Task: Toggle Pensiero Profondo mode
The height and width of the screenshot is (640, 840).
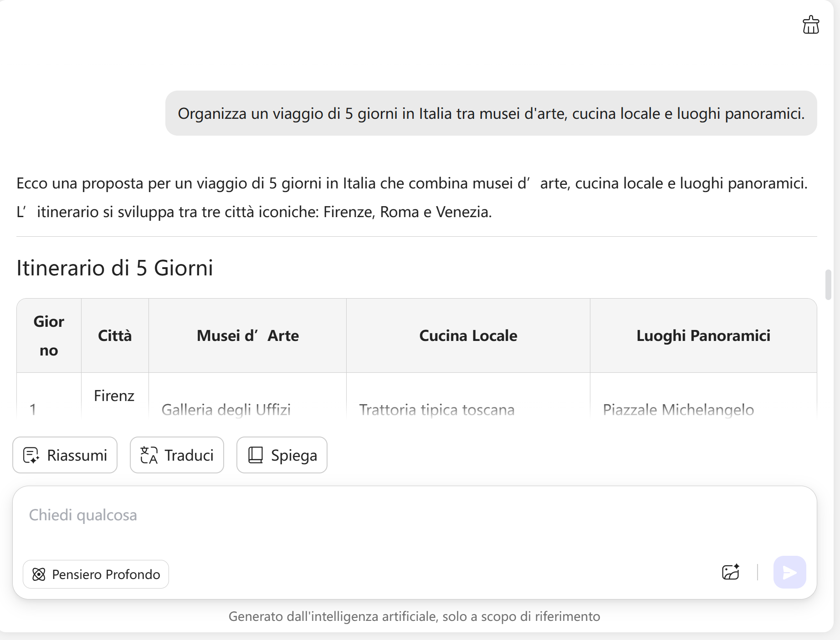Action: 96,574
